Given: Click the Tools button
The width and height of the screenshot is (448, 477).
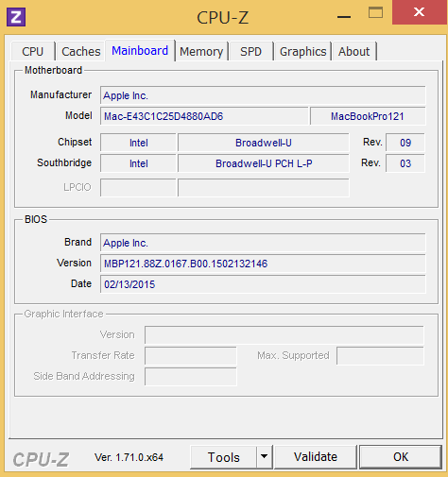Looking at the screenshot, I should [223, 457].
